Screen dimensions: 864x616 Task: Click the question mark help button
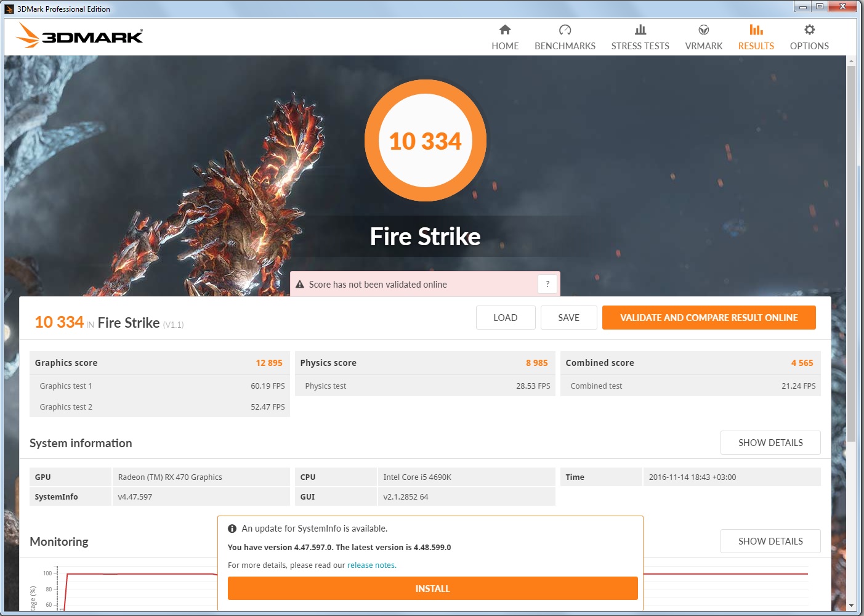pos(547,284)
